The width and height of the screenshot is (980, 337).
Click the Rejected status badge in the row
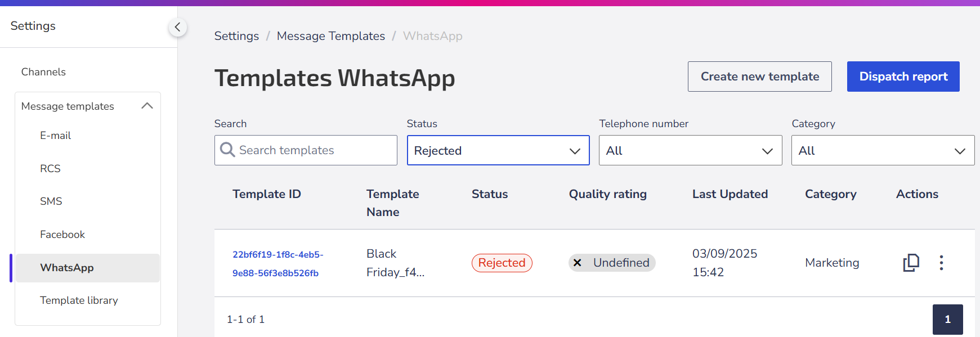click(x=502, y=263)
